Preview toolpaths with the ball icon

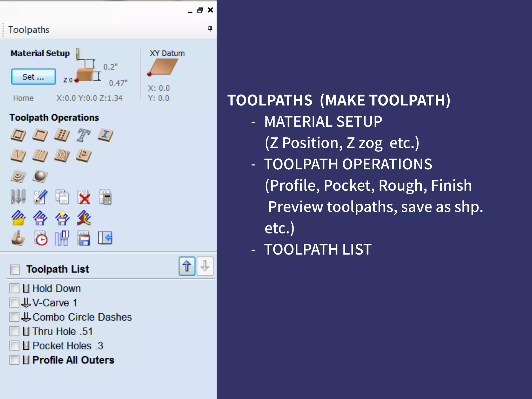tap(18, 238)
